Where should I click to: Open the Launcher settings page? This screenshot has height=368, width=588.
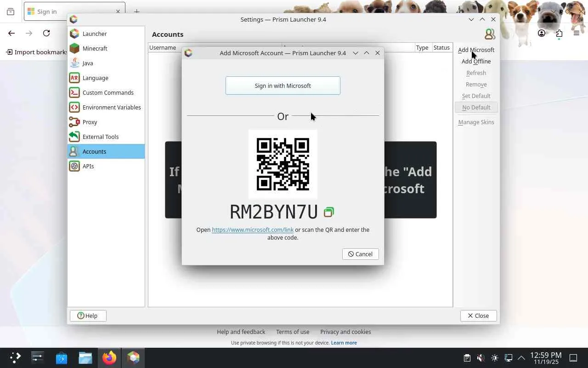[106, 34]
